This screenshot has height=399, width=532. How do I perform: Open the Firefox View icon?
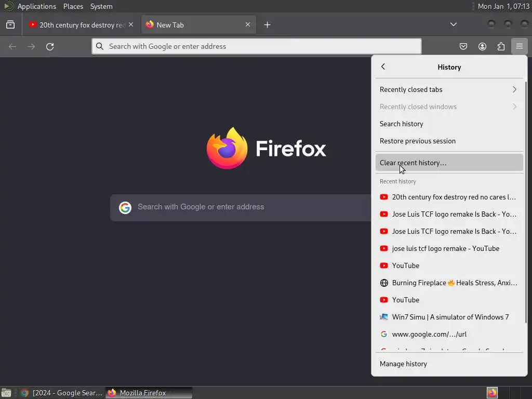coord(10,25)
